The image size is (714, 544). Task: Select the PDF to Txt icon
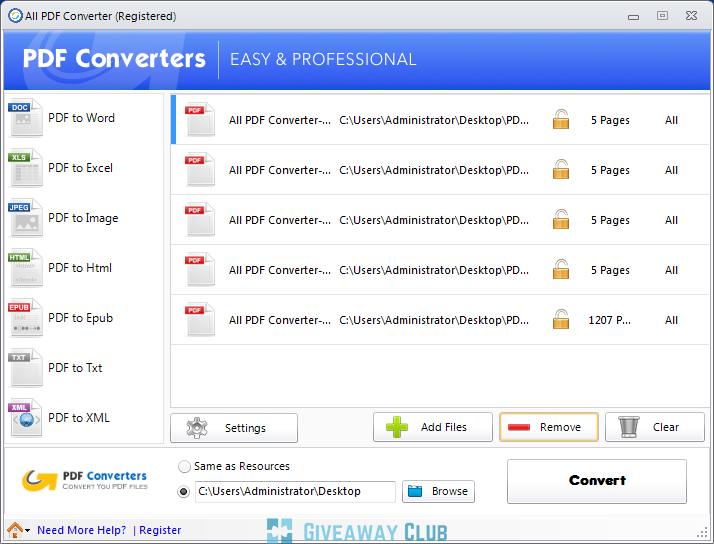click(25, 368)
